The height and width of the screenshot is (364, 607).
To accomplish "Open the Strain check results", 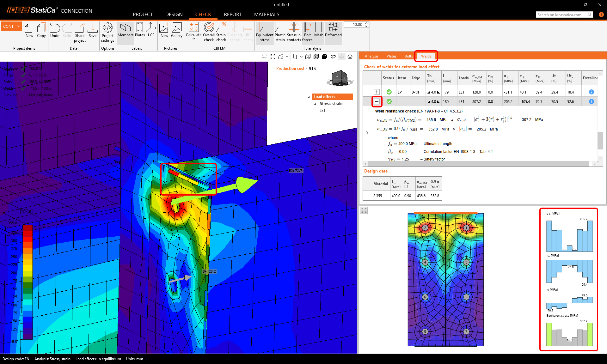I will point(221,32).
